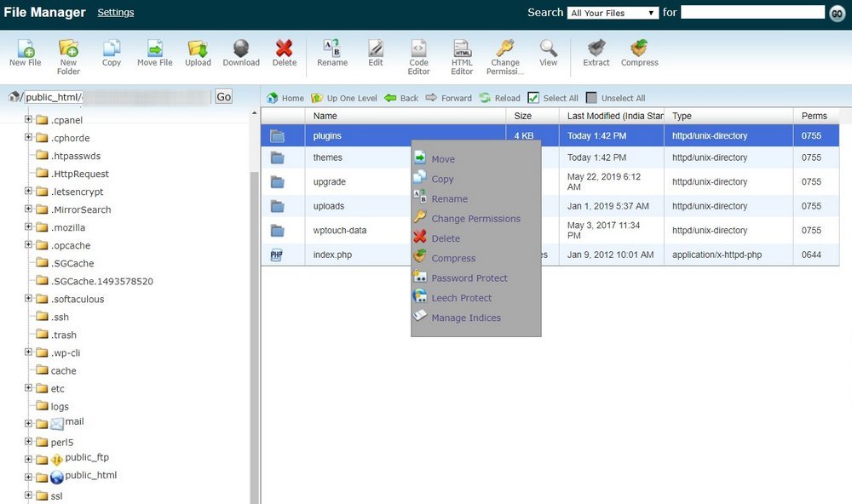Click the Extract toolbar icon
The image size is (852, 504).
(x=596, y=49)
